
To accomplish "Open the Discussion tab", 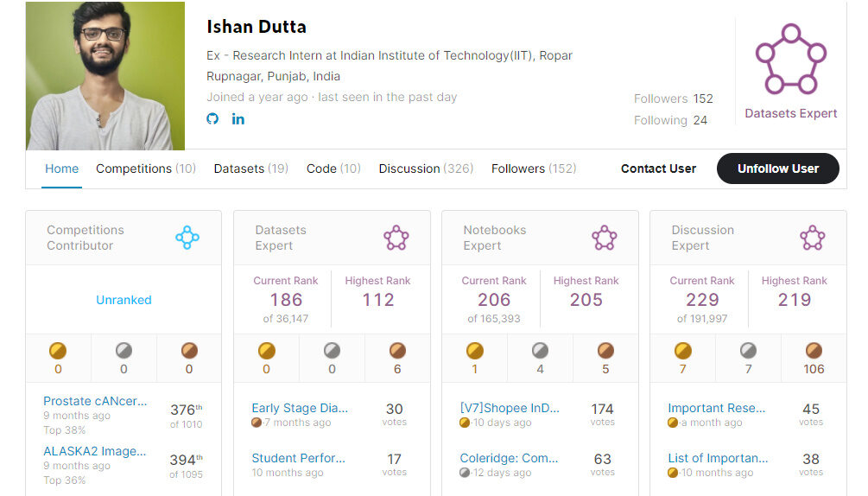I will pyautogui.click(x=426, y=169).
